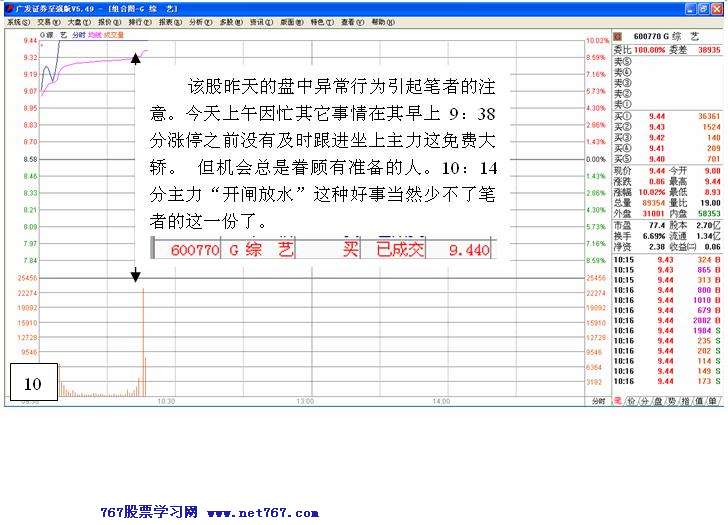This screenshot has height=525, width=728.
Task: Open the 大盘 menu
Action: point(79,22)
